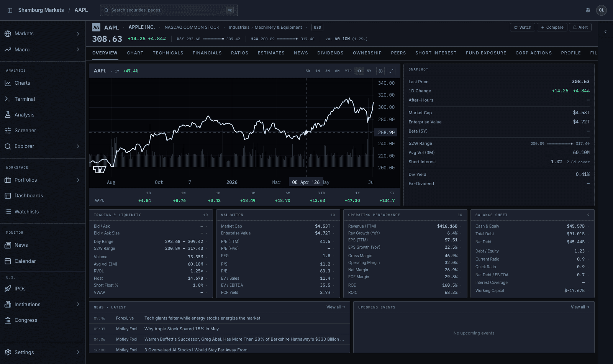613x364 pixels.
Task: Click the Snapshot 52W Range bar
Action: click(560, 144)
